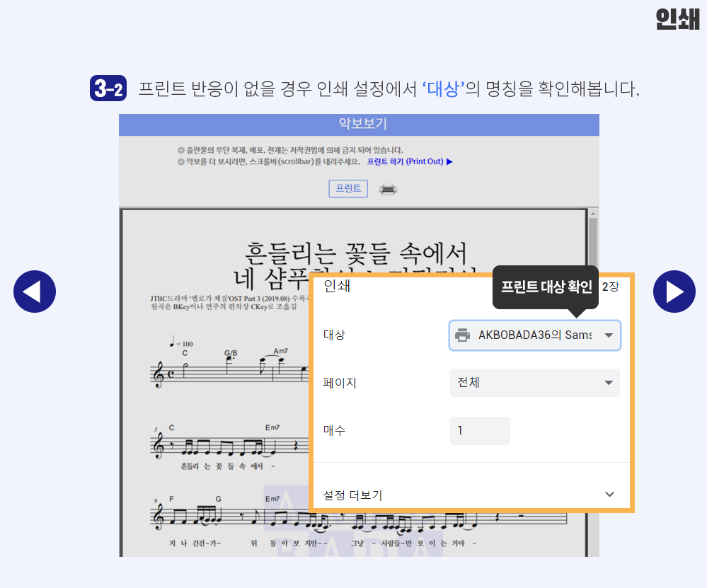Click the 매수 label in print dialog
707x588 pixels.
point(334,430)
